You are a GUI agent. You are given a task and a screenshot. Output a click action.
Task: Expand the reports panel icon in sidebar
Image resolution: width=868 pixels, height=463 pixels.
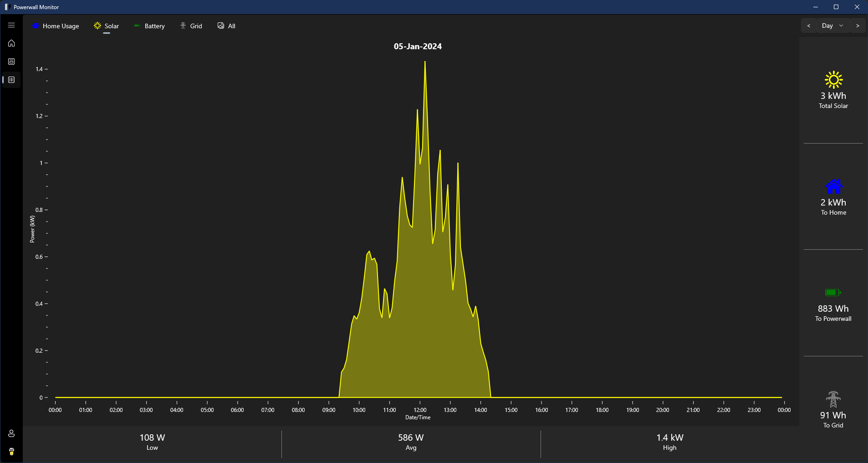click(11, 62)
